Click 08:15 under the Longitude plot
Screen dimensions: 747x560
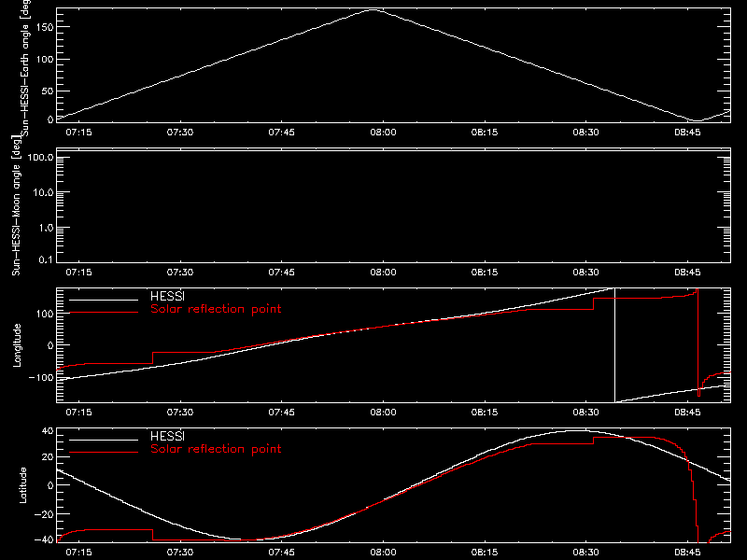coord(485,413)
